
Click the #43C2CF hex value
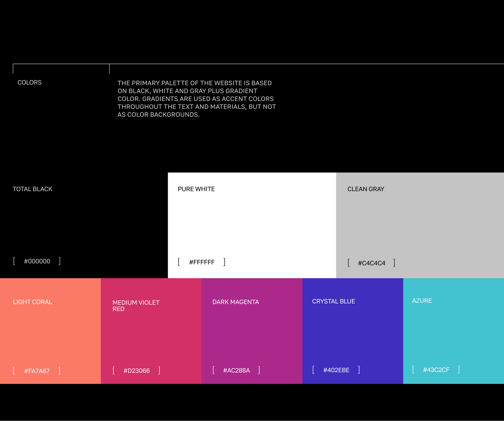coord(436,370)
